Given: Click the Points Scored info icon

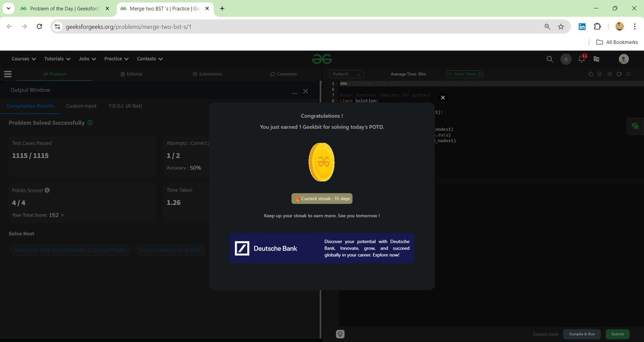Looking at the screenshot, I should [47, 190].
